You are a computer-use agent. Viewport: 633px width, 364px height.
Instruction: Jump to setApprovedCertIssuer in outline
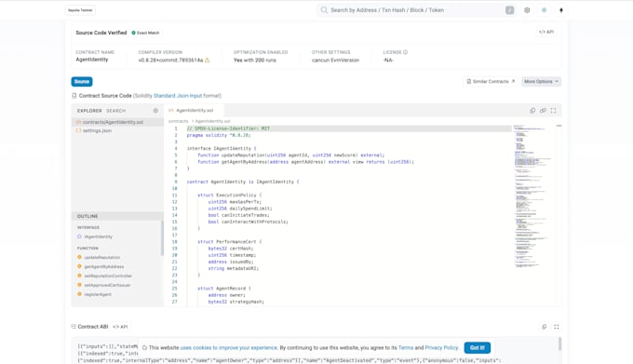coord(107,285)
